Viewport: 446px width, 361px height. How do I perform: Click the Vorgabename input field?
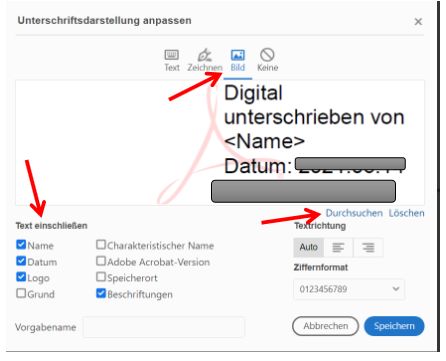pyautogui.click(x=163, y=327)
